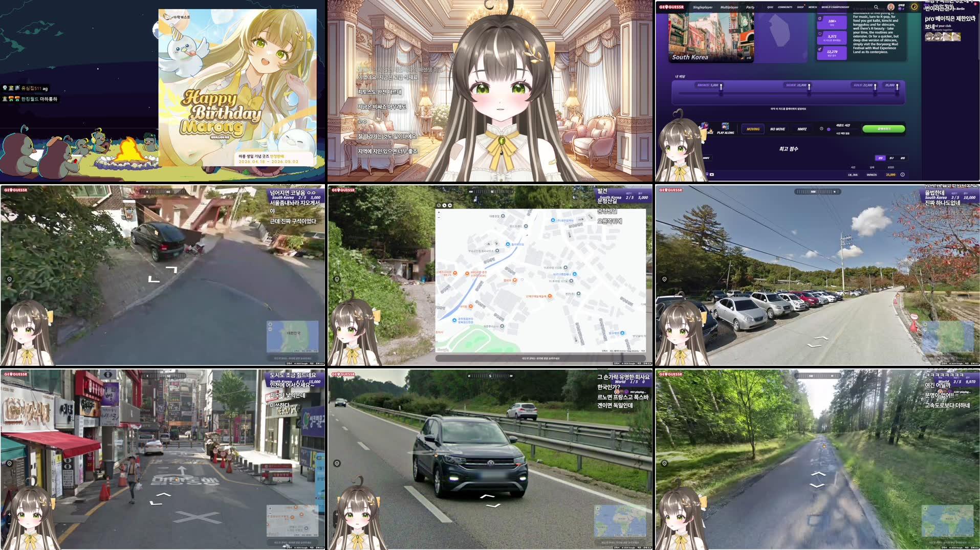Click the compass bar in Volkswagen highway view
980x550 pixels.
tap(490, 376)
